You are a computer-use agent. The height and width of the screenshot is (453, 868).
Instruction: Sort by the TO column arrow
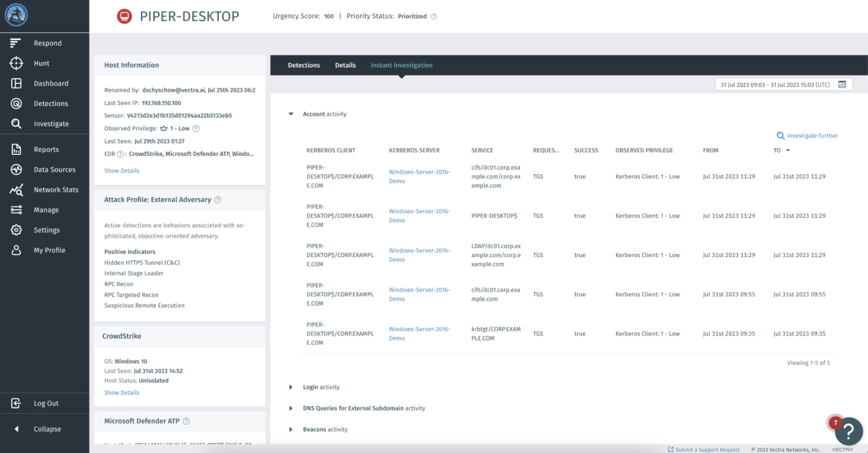tap(788, 150)
